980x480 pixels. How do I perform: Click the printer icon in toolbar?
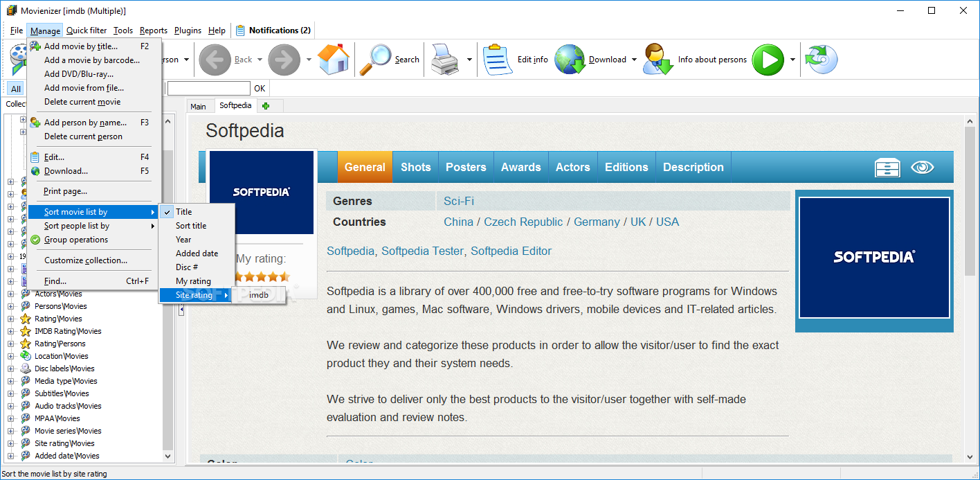coord(444,60)
